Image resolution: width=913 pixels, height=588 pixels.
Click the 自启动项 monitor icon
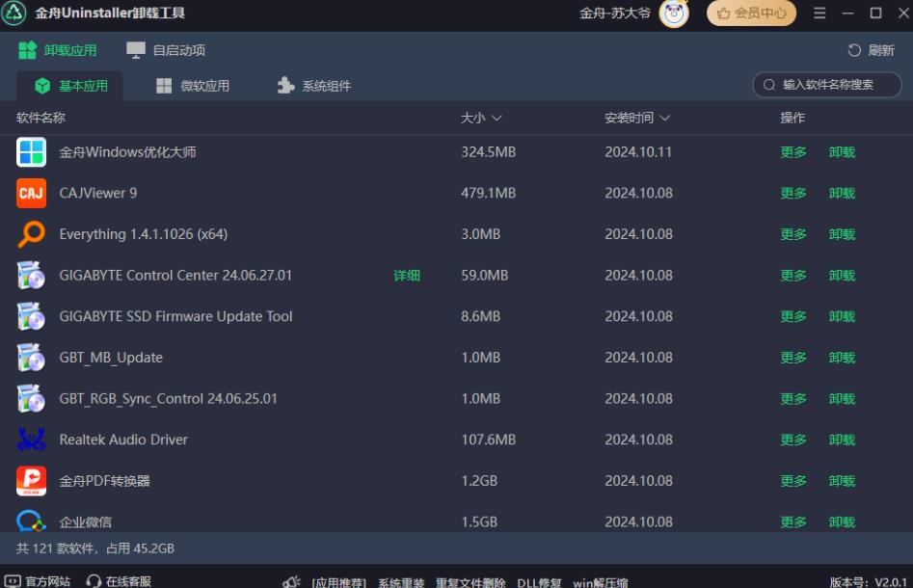coord(136,51)
